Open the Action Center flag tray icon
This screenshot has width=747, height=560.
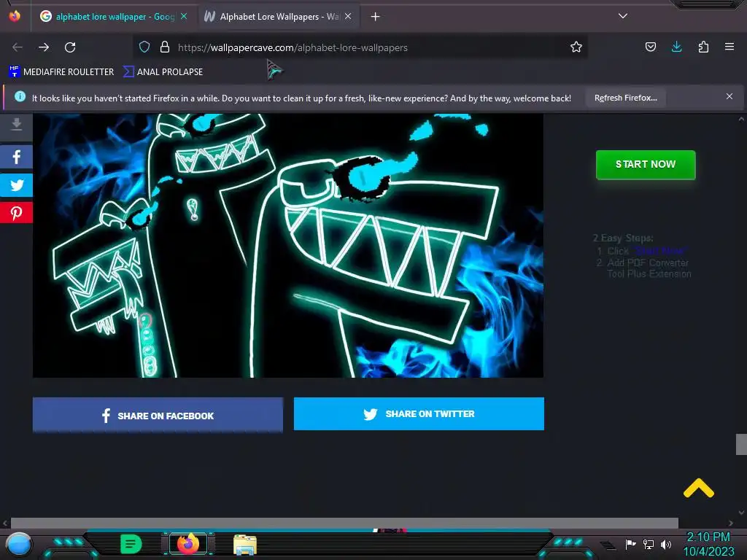point(631,544)
